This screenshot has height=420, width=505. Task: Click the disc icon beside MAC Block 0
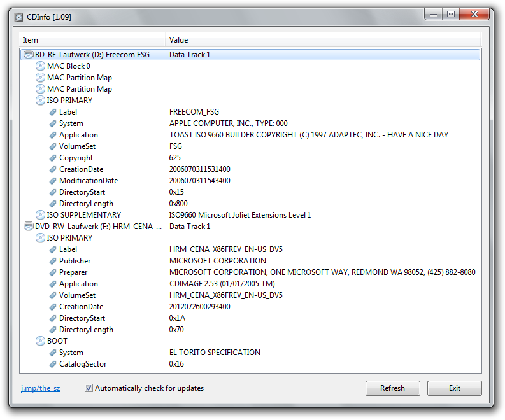[x=40, y=66]
